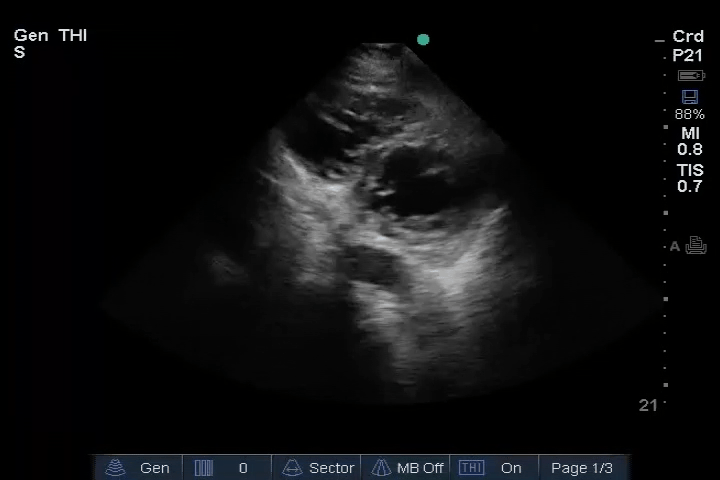Toggle the MB Off setting
720x480 pixels.
(420, 468)
